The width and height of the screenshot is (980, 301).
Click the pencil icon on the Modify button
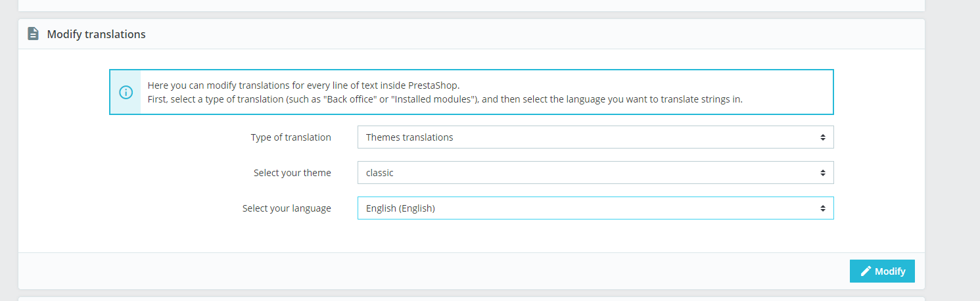[x=866, y=271]
